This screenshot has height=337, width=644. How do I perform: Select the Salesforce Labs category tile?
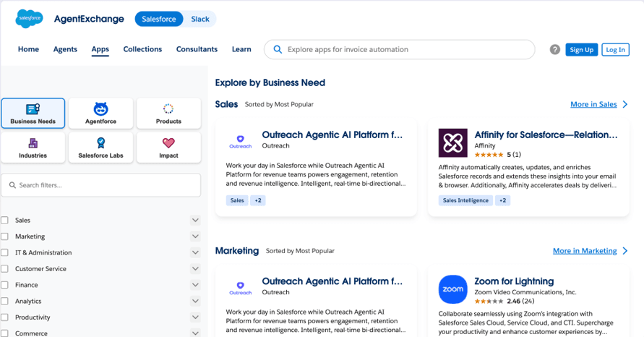click(100, 148)
